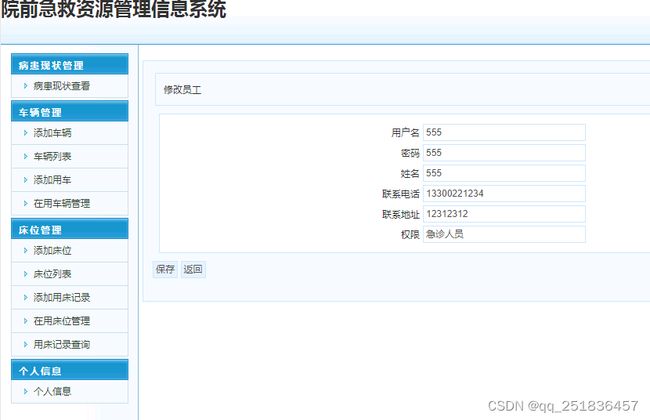Image resolution: width=650 pixels, height=420 pixels.
Task: Click arrow icon beside 添加用床记录
Action: pyautogui.click(x=25, y=297)
